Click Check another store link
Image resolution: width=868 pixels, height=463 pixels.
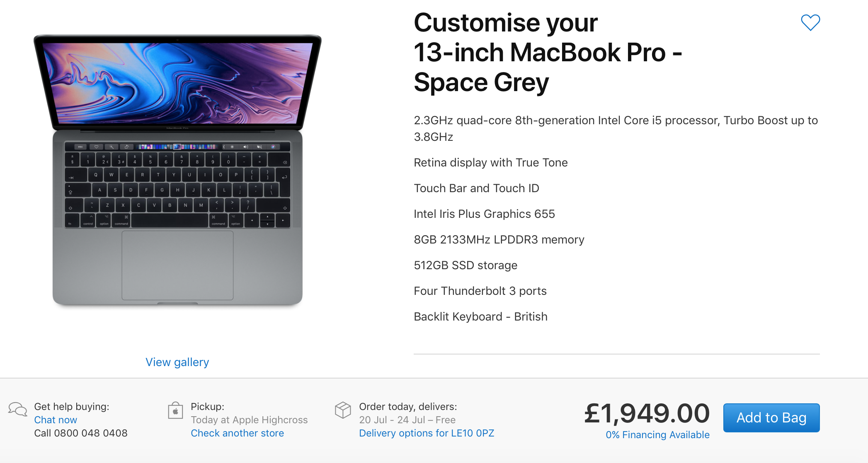[x=237, y=433]
